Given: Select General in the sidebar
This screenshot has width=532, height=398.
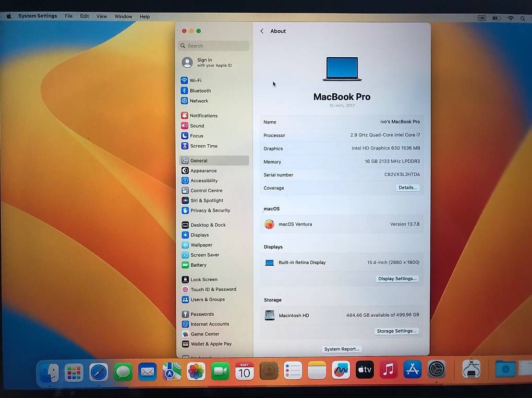Looking at the screenshot, I should coord(214,160).
